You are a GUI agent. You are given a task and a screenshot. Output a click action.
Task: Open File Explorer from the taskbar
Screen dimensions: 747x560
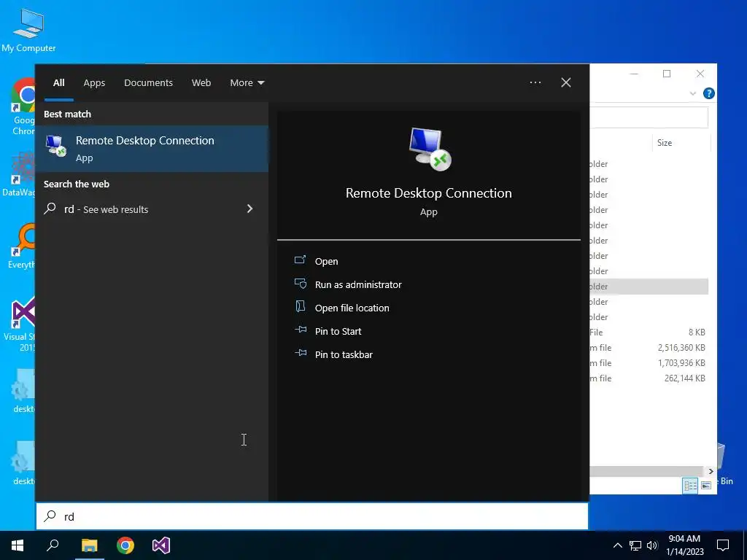89,545
